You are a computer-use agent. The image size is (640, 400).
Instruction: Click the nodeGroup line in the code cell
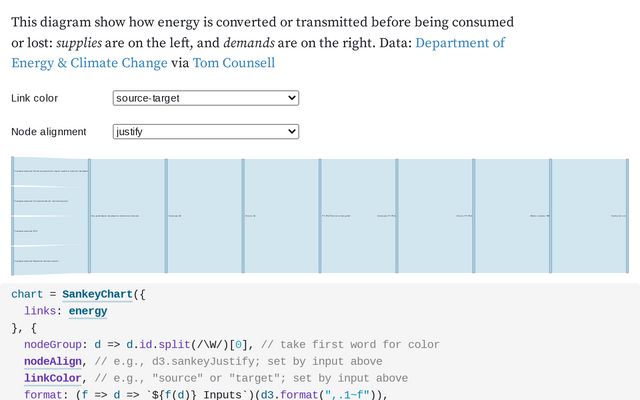(x=231, y=344)
